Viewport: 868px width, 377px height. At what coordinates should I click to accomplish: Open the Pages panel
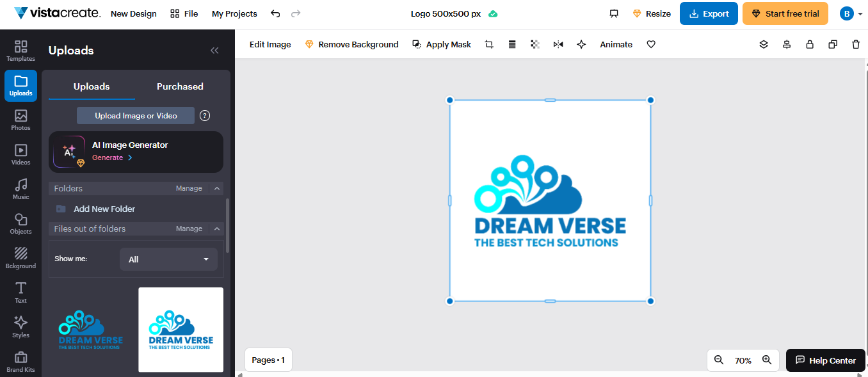pos(268,360)
